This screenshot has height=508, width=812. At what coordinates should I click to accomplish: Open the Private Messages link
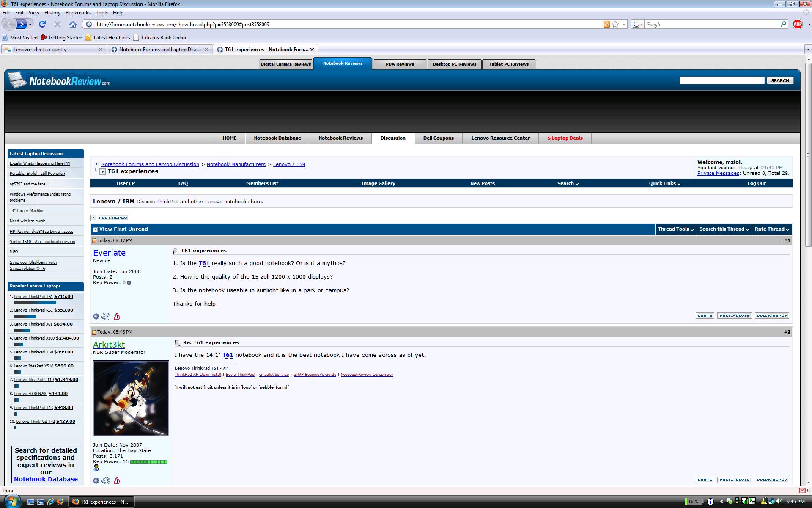coord(718,173)
